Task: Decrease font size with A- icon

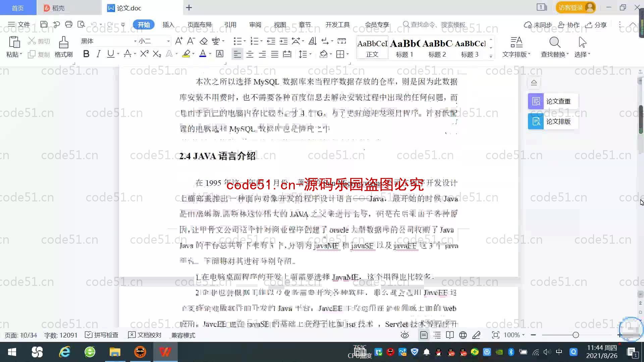Action: pyautogui.click(x=191, y=41)
